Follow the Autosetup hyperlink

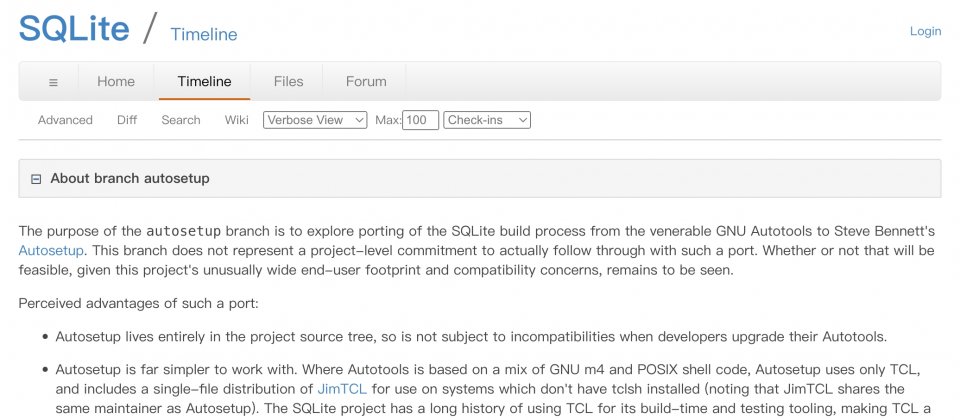[51, 250]
